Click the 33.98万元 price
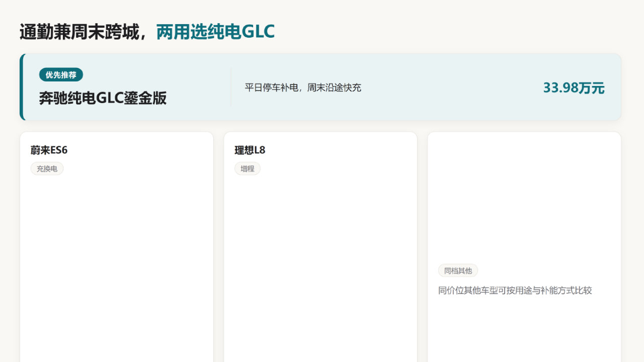 pyautogui.click(x=574, y=88)
